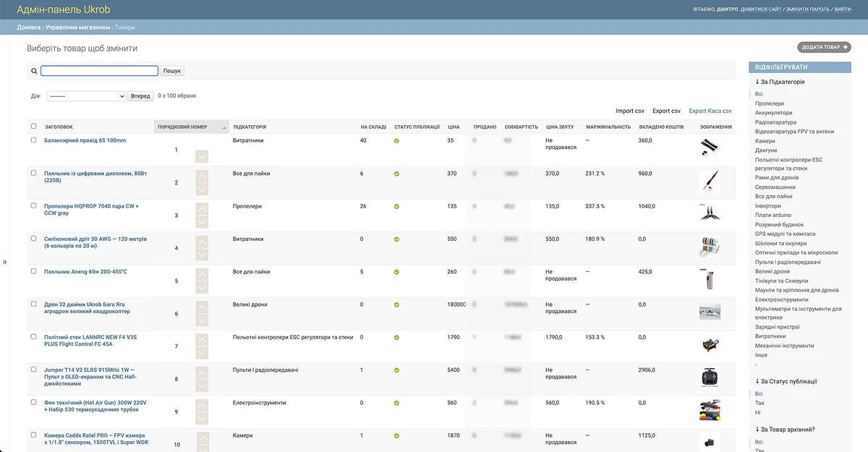Click green status icon of Aneng soldering iron
This screenshot has height=452, width=868.
pos(396,272)
